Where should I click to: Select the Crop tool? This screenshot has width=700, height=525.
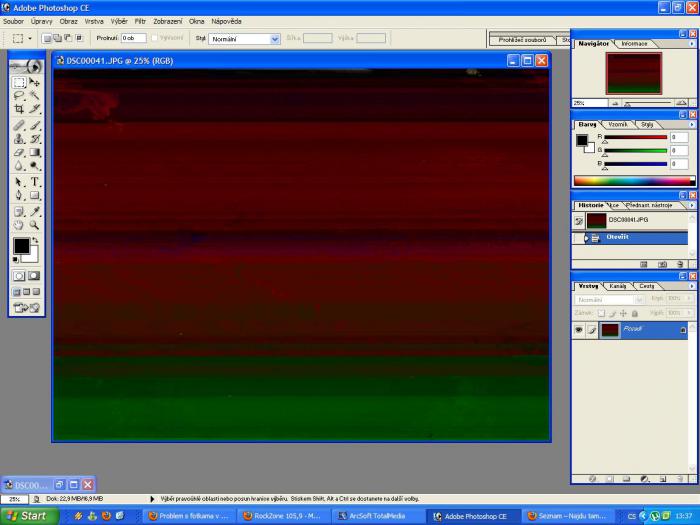coord(19,109)
